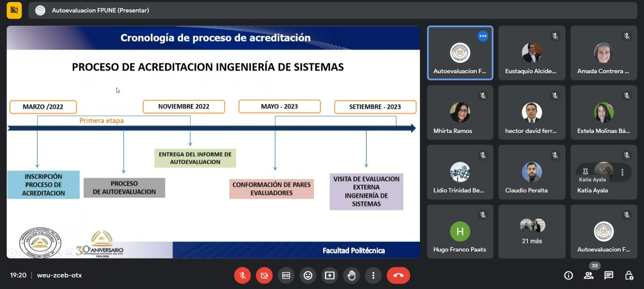The height and width of the screenshot is (289, 644).
Task: Click the 'Facultad Politécnica' footer text
Action: (x=354, y=251)
